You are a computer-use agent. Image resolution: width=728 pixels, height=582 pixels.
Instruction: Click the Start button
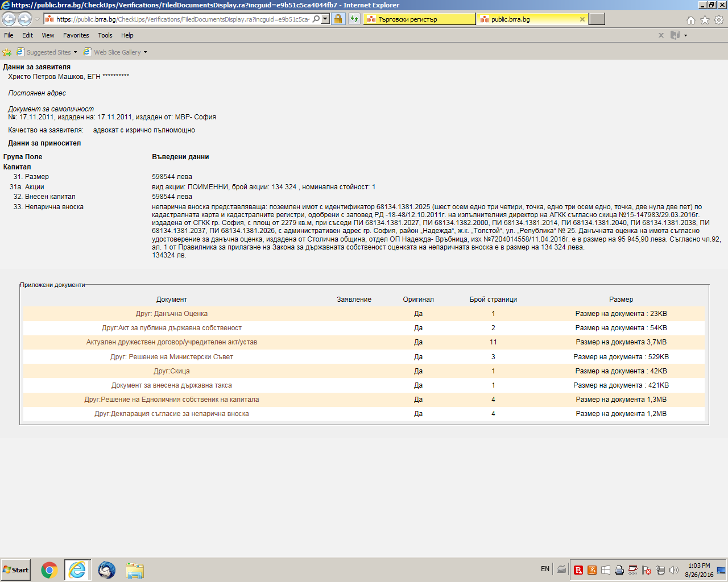(x=15, y=570)
